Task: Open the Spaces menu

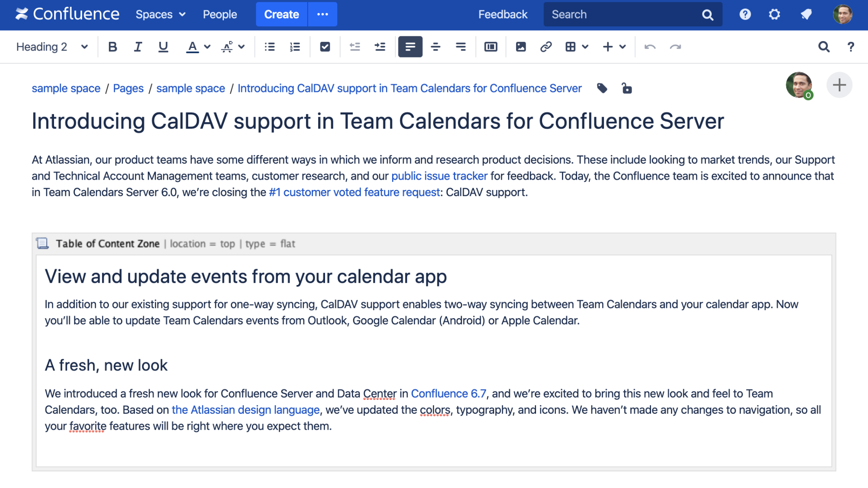Action: (160, 14)
